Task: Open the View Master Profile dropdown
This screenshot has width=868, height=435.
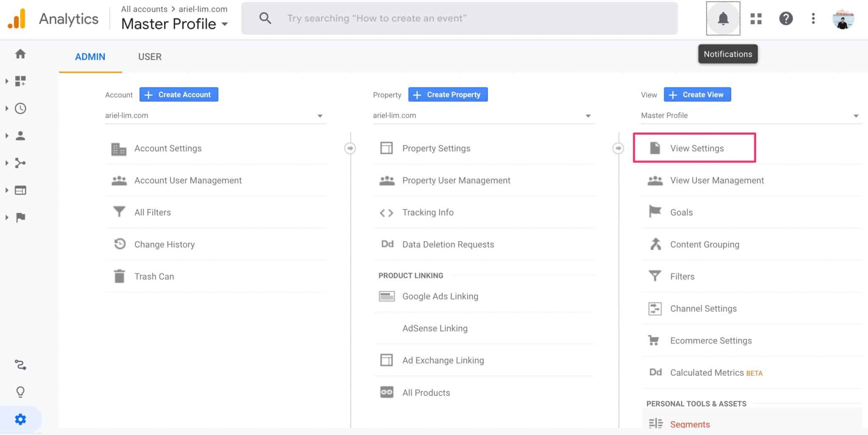Action: 751,116
